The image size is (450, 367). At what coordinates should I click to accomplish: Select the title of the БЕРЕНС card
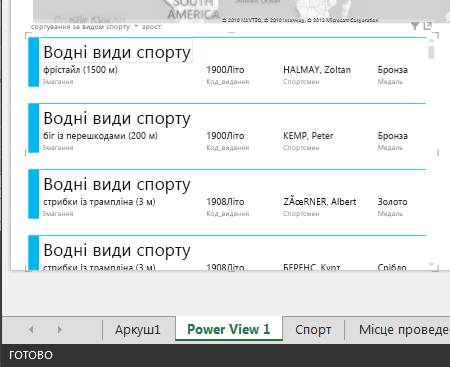coord(117,250)
